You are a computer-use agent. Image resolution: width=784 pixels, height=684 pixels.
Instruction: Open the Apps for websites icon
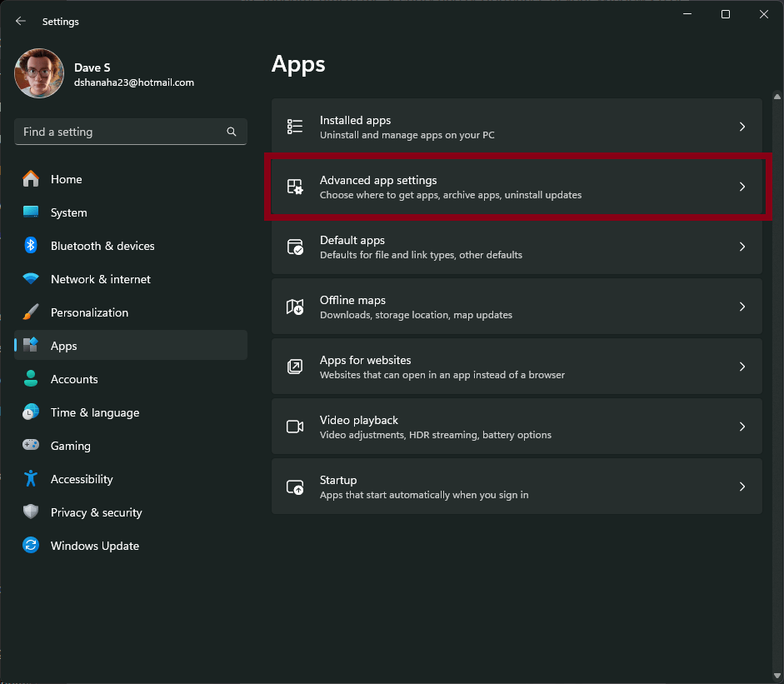pos(294,367)
